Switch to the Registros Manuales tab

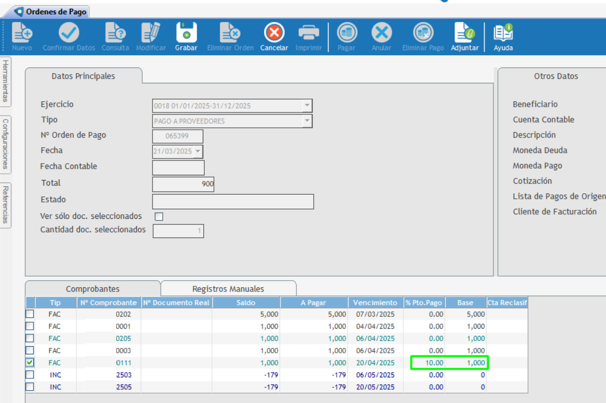click(x=228, y=289)
